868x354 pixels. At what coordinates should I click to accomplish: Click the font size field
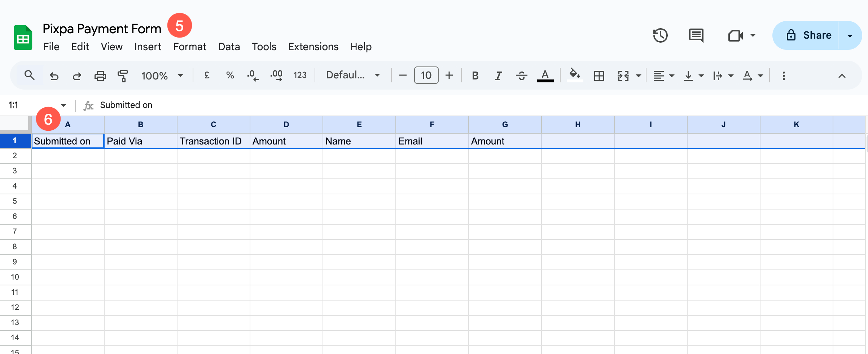(x=426, y=75)
